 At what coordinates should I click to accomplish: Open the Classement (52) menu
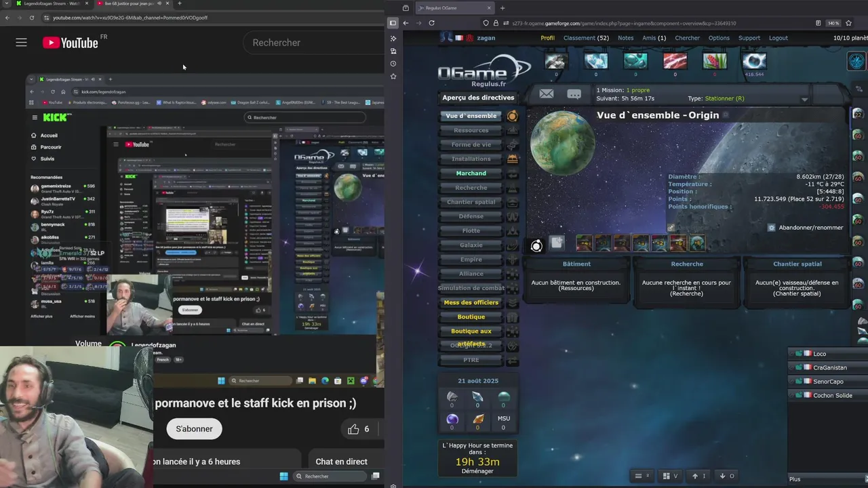pyautogui.click(x=586, y=38)
